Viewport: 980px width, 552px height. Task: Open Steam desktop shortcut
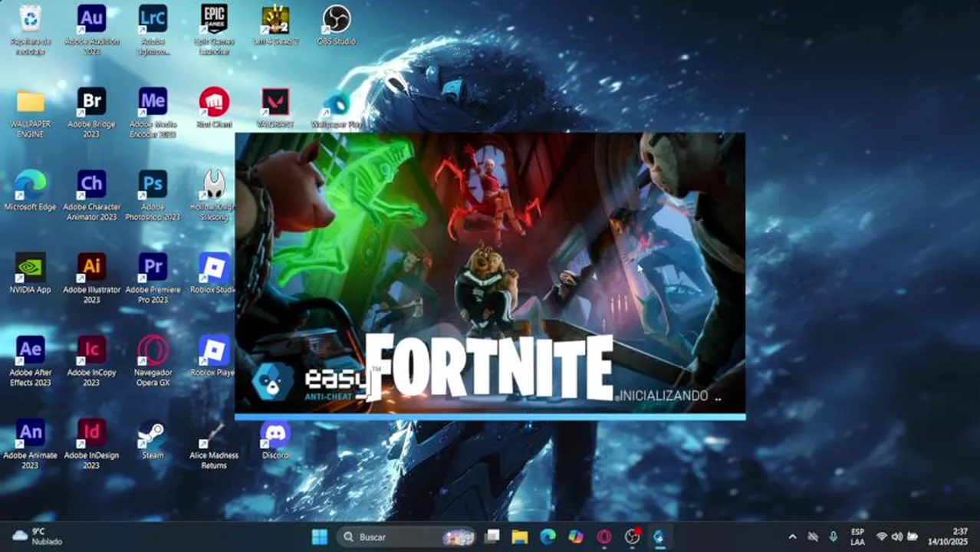click(153, 439)
